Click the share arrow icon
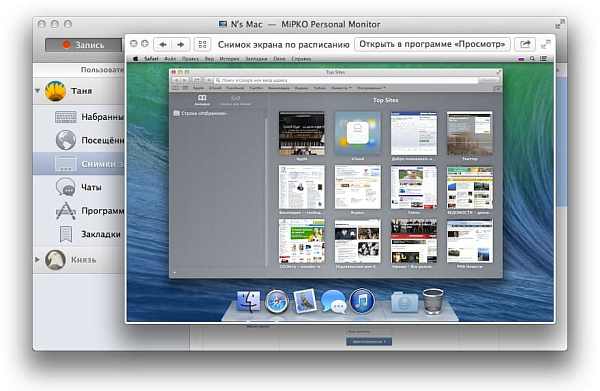Viewport: 600px width, 391px height. [525, 44]
